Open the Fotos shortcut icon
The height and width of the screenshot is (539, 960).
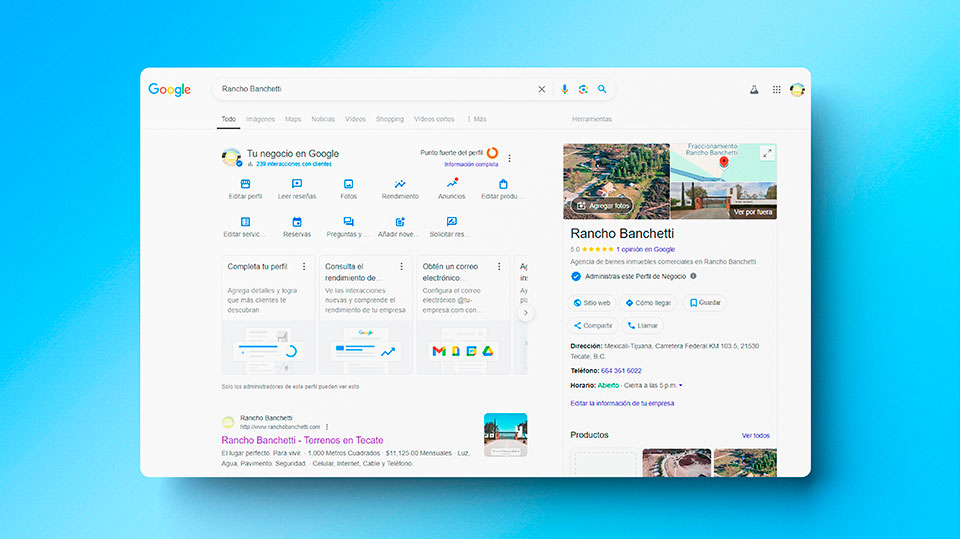[348, 184]
